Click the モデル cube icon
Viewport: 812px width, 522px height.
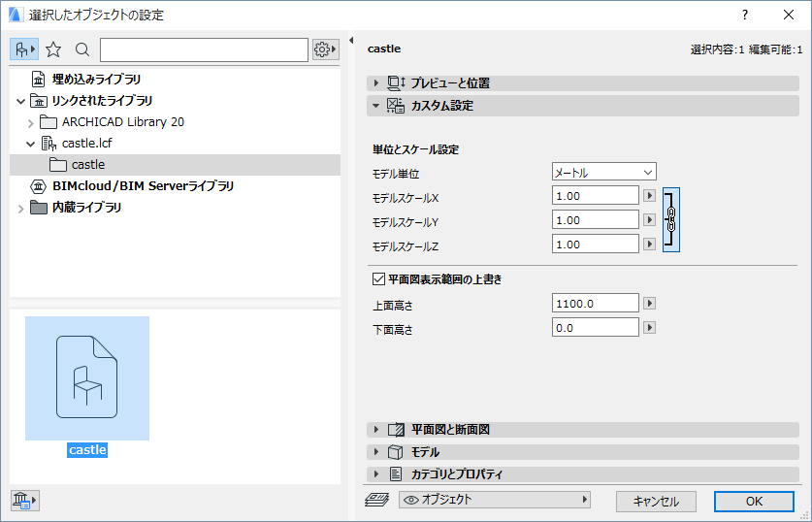click(396, 451)
